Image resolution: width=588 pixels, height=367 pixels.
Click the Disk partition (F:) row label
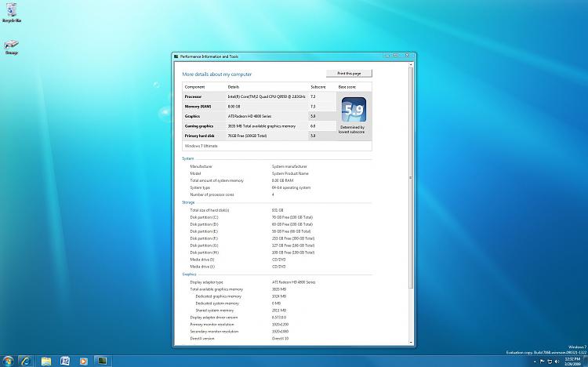(204, 238)
